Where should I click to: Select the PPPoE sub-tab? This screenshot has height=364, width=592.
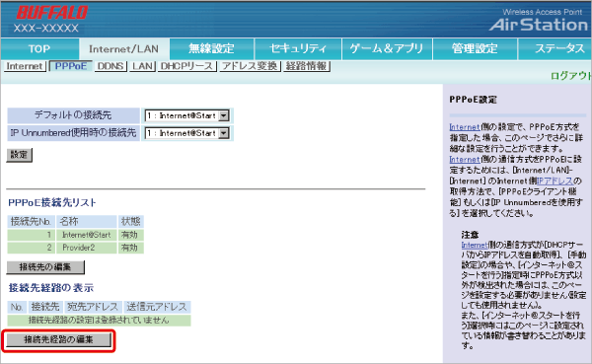coord(71,66)
